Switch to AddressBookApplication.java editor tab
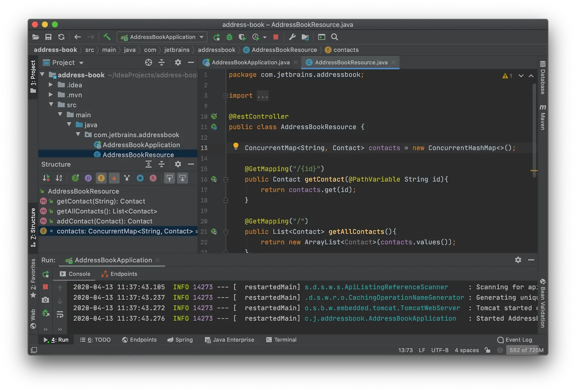 (x=250, y=62)
